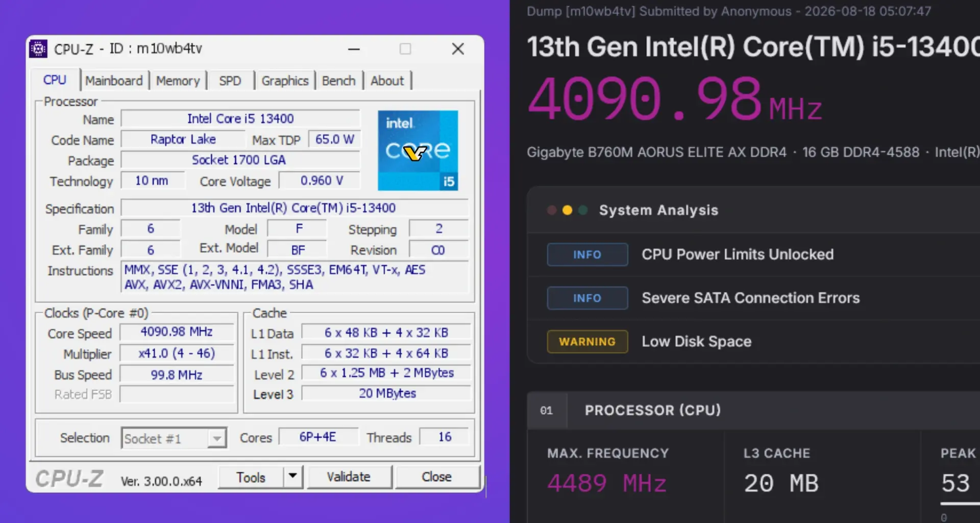The image size is (980, 523).
Task: Click the Technology value 10 nm
Action: pyautogui.click(x=152, y=181)
